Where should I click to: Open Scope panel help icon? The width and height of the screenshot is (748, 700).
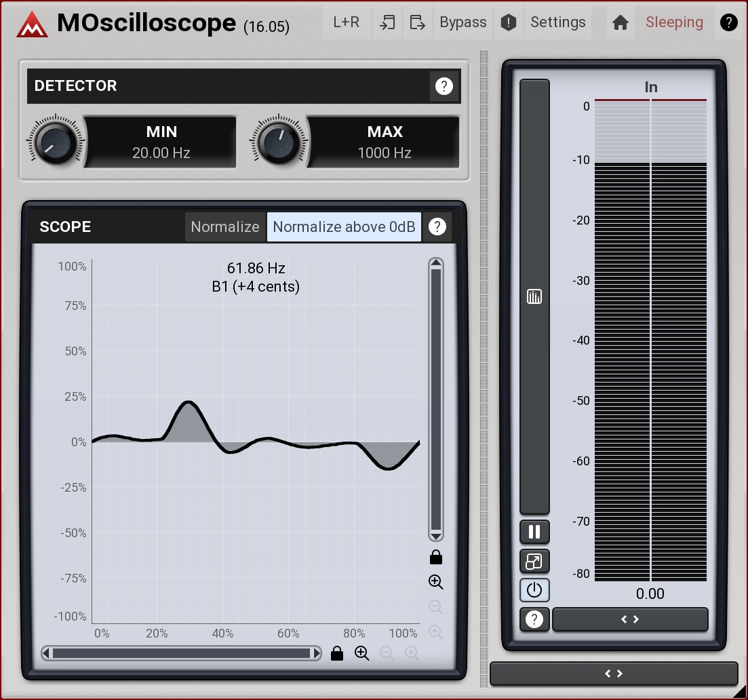tap(437, 227)
